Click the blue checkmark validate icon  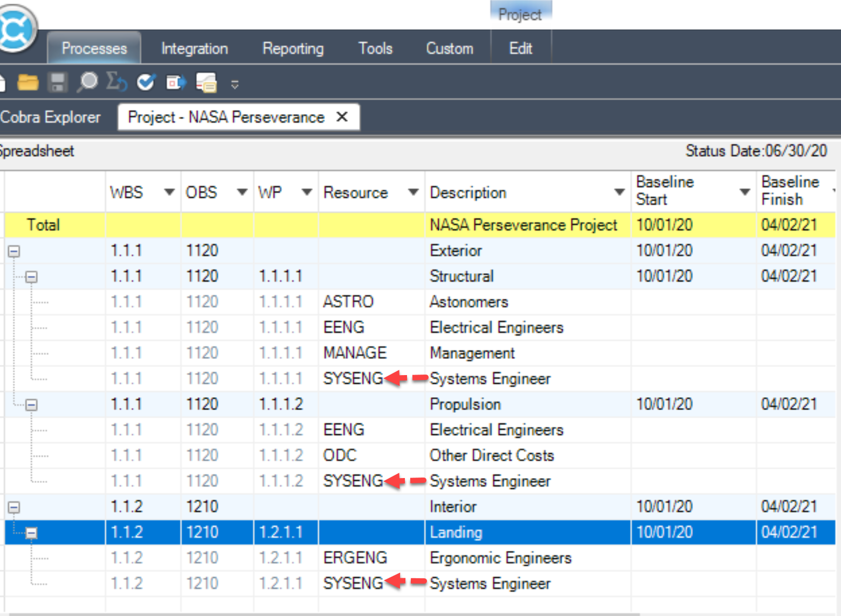tap(146, 82)
